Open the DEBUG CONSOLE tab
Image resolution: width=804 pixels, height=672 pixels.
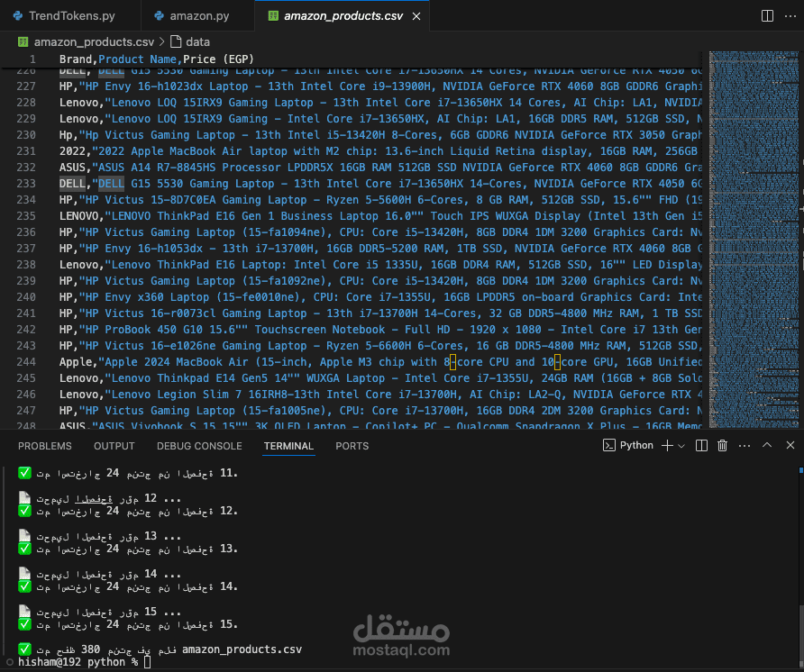(199, 446)
